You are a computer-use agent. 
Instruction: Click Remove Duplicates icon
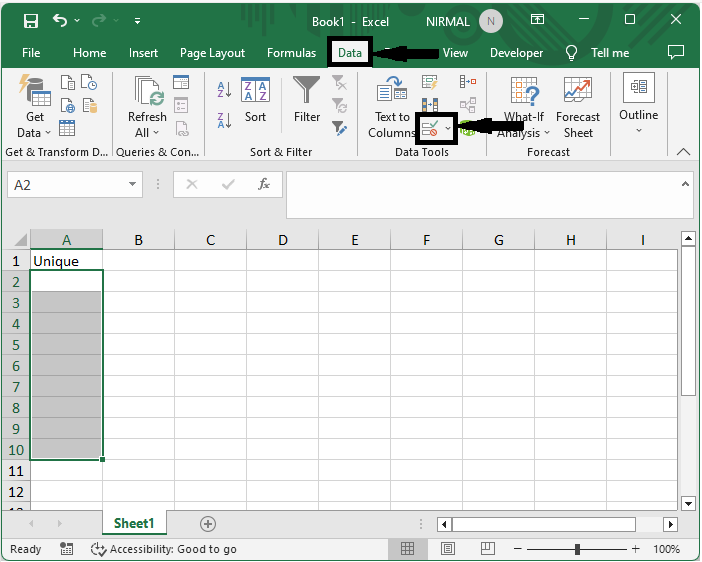(x=430, y=105)
